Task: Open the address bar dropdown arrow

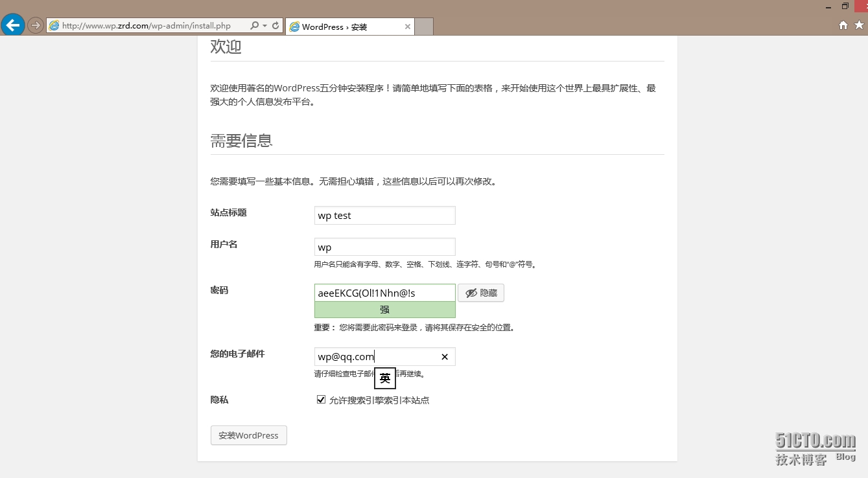Action: (264, 26)
